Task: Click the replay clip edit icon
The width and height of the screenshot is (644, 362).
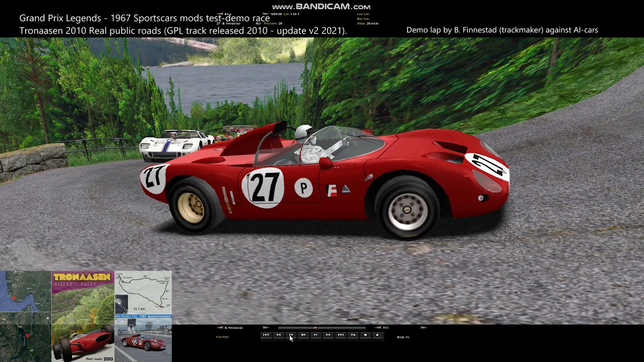Action: click(x=353, y=335)
